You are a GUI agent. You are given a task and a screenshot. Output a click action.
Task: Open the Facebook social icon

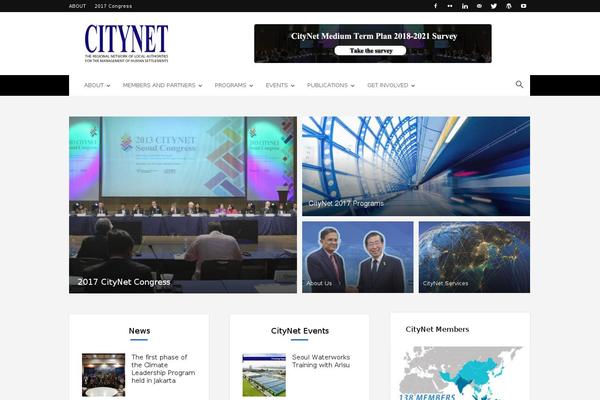click(435, 6)
